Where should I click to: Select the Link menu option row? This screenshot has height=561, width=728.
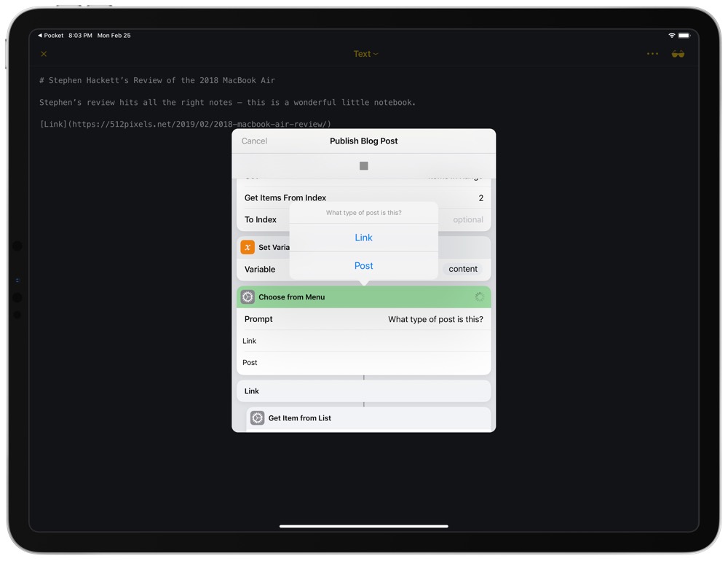[x=363, y=341]
